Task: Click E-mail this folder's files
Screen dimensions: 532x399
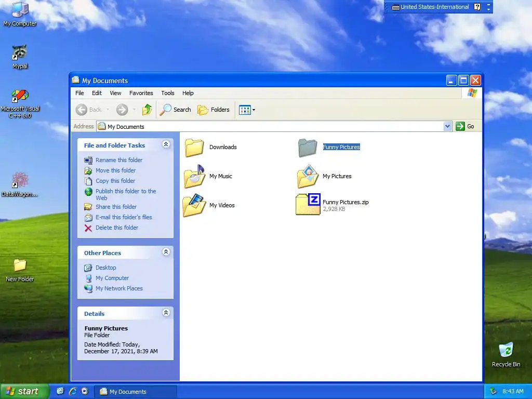Action: pyautogui.click(x=124, y=217)
